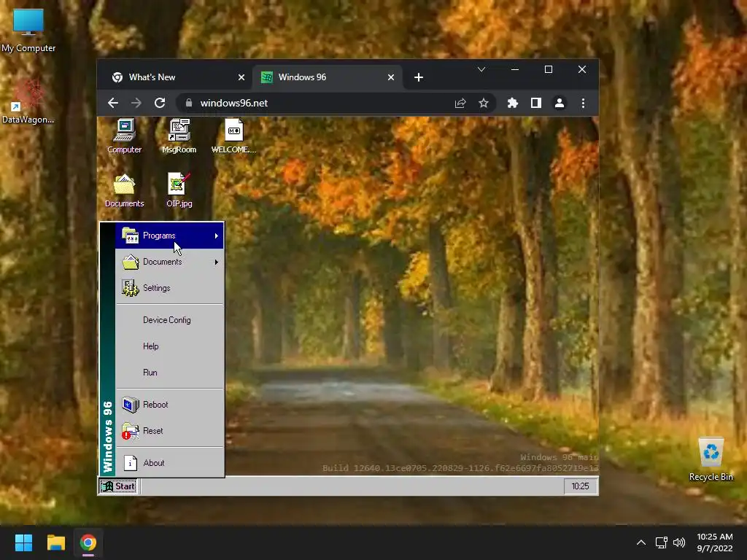Maximize the Chrome window

click(549, 69)
